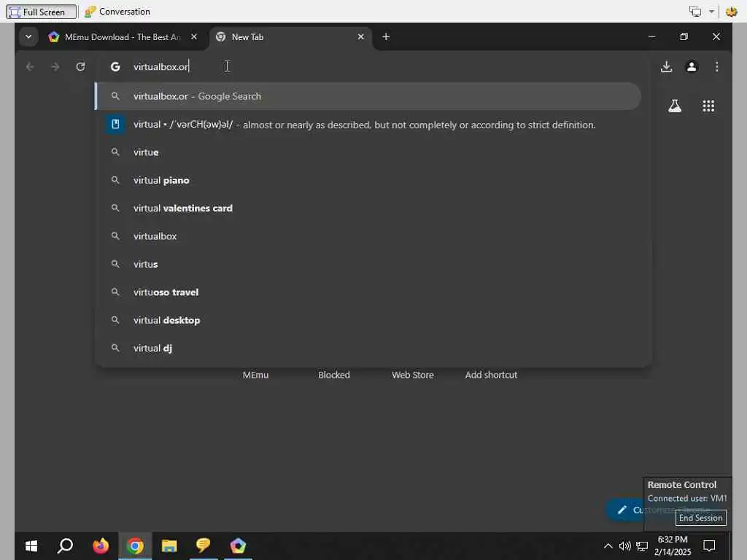Select the New Tab tab

pyautogui.click(x=290, y=36)
